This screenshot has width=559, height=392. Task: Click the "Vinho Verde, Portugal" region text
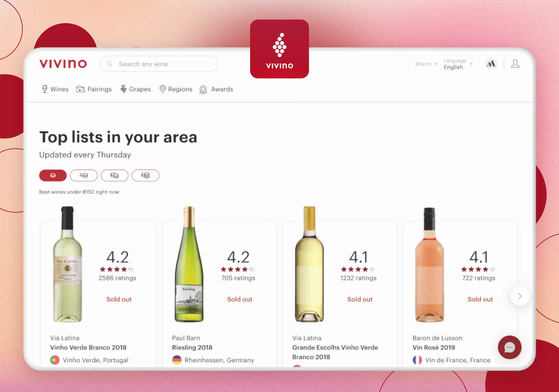pyautogui.click(x=95, y=360)
